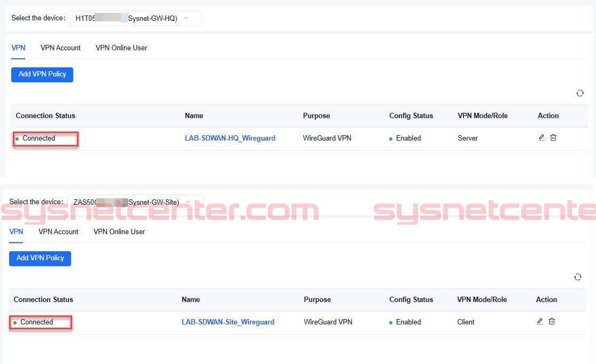The height and width of the screenshot is (364, 596).
Task: Switch to the VPN Account tab
Action: tap(60, 48)
